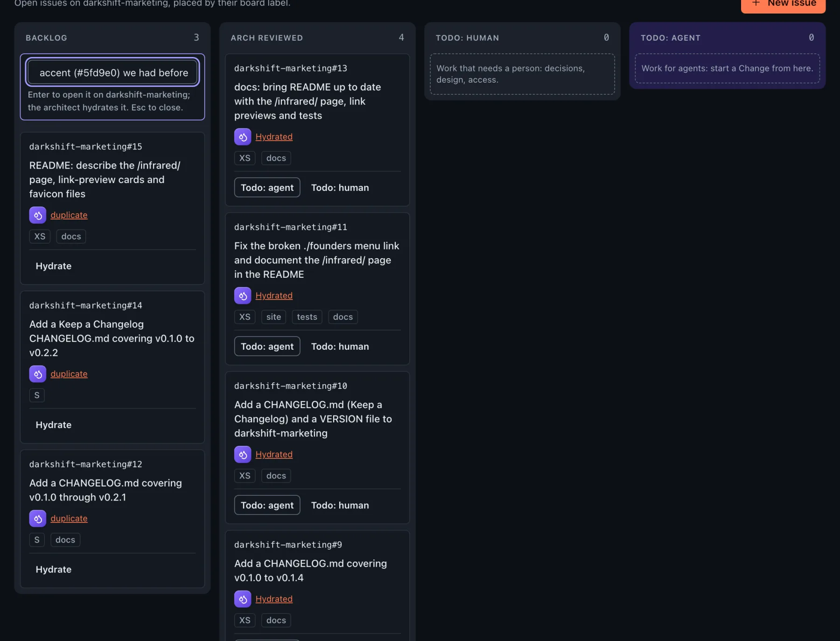
Task: Hydrate the CHANGELOG issue #12
Action: click(x=54, y=570)
